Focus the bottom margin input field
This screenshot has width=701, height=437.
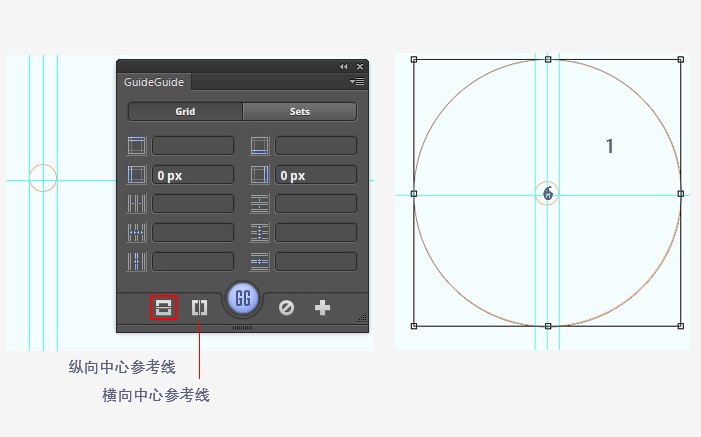point(316,146)
